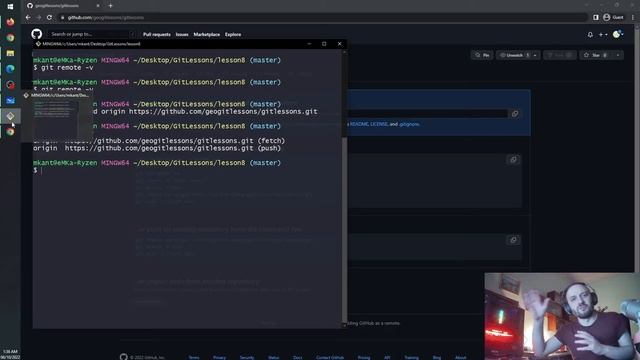This screenshot has height=360, width=640.
Task: Open Marketplace in GitHub header
Action: click(207, 35)
